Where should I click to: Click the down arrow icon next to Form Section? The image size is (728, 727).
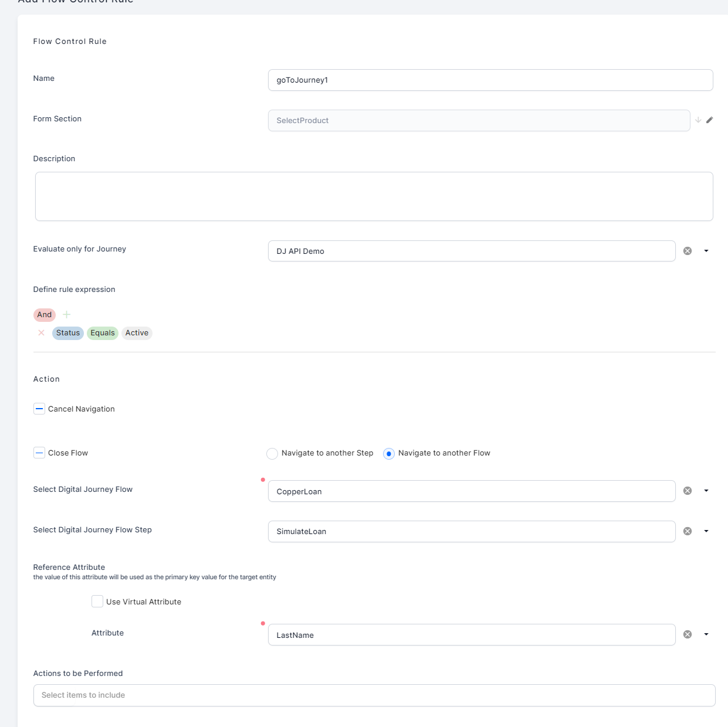(698, 120)
